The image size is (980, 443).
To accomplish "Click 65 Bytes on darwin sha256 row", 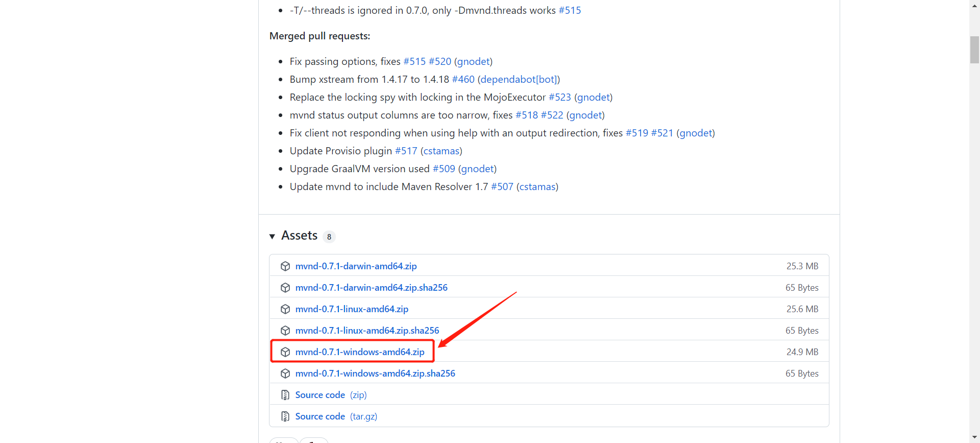I will click(x=802, y=288).
